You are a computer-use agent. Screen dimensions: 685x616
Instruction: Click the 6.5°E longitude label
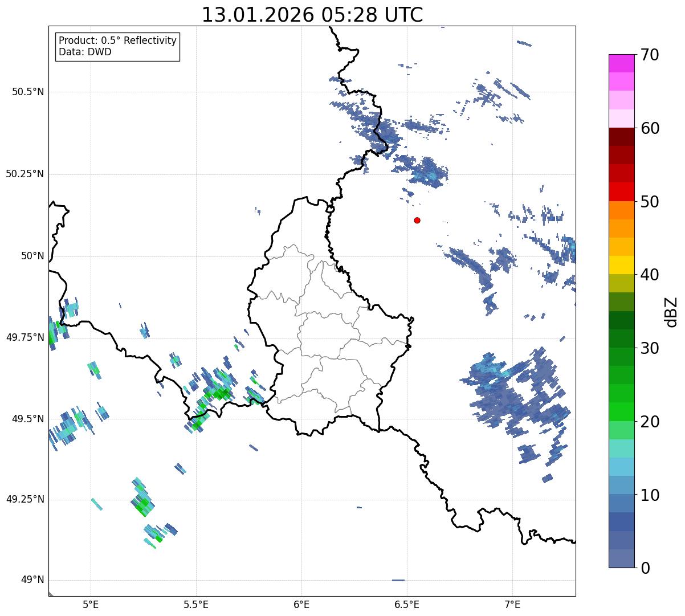click(407, 604)
